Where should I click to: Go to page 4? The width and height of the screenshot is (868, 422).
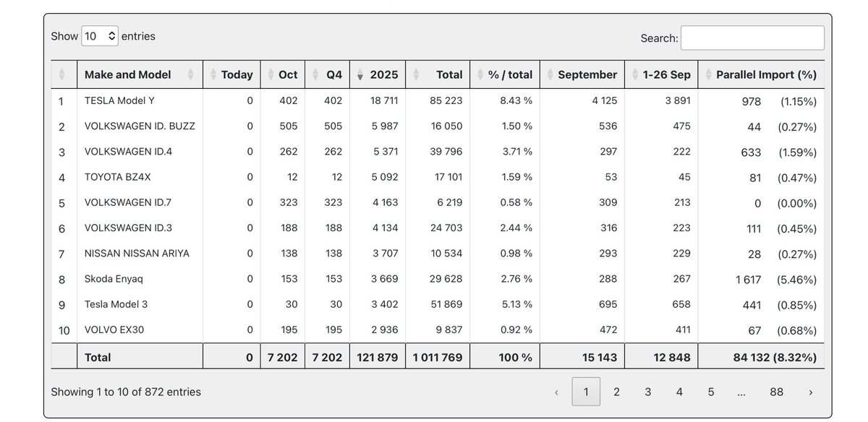click(679, 392)
